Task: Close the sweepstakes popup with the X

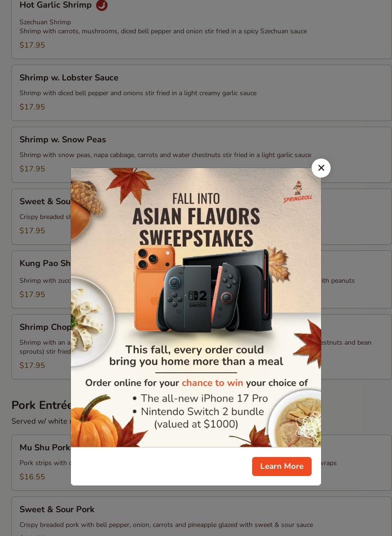Action: click(321, 168)
